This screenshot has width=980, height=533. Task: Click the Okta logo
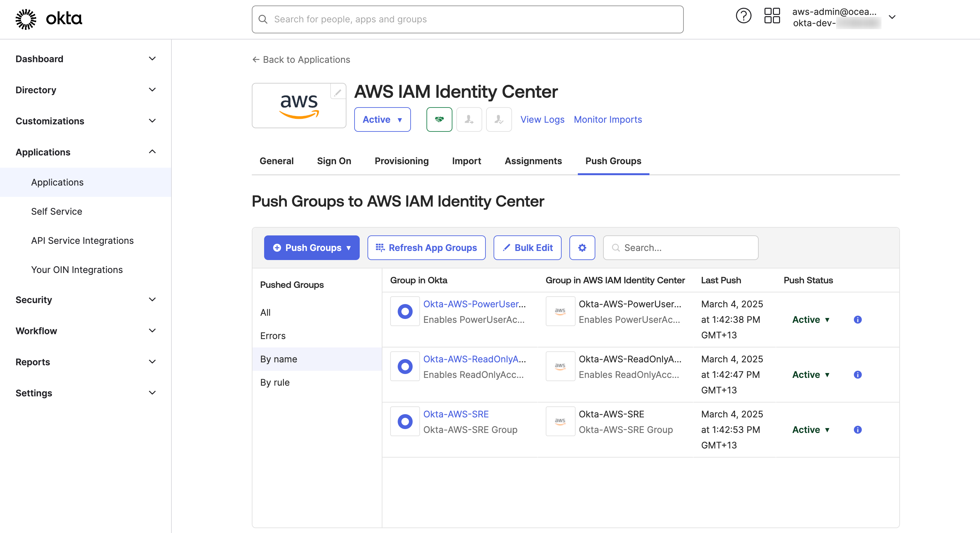click(x=48, y=19)
